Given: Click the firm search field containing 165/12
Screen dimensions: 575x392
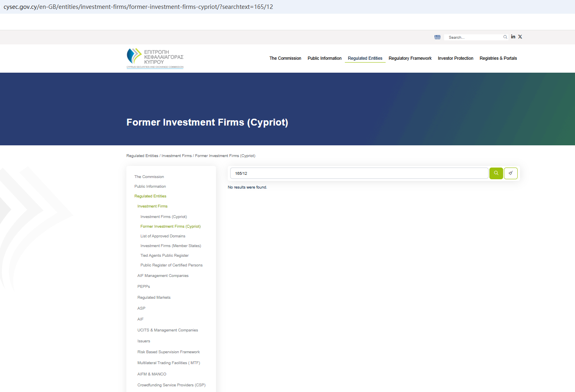Looking at the screenshot, I should (x=359, y=173).
